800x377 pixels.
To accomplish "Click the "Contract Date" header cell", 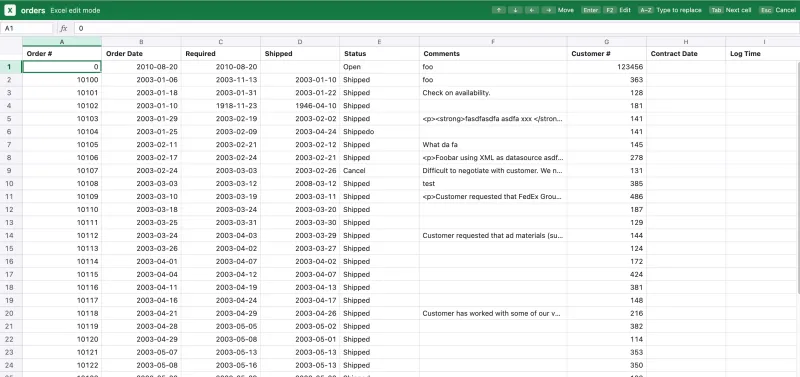I will [686, 54].
